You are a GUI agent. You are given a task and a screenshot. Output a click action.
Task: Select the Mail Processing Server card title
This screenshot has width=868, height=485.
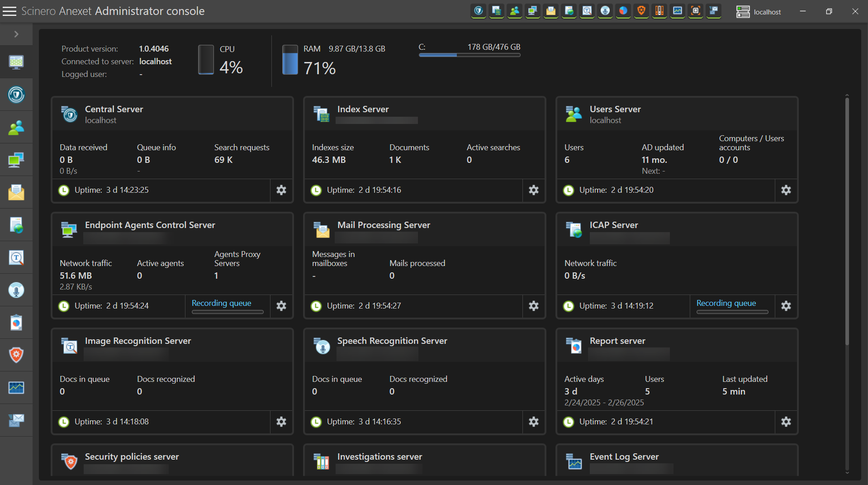(x=384, y=225)
